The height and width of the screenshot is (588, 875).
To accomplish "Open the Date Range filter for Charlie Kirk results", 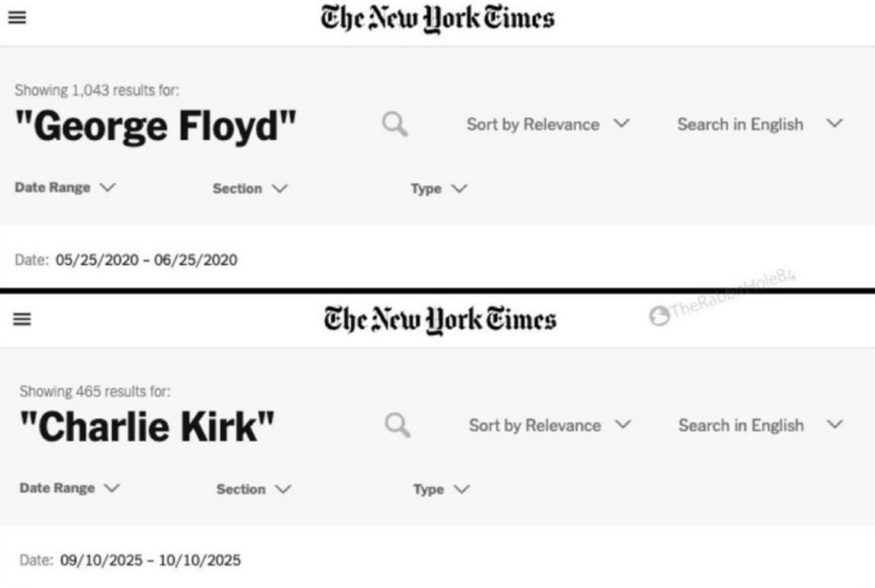I will (x=70, y=488).
